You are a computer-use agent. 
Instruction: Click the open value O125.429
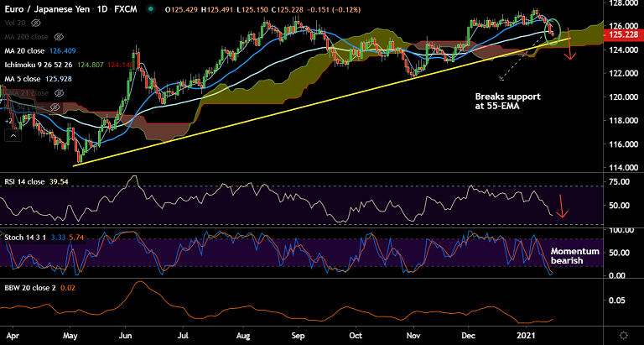click(x=183, y=10)
